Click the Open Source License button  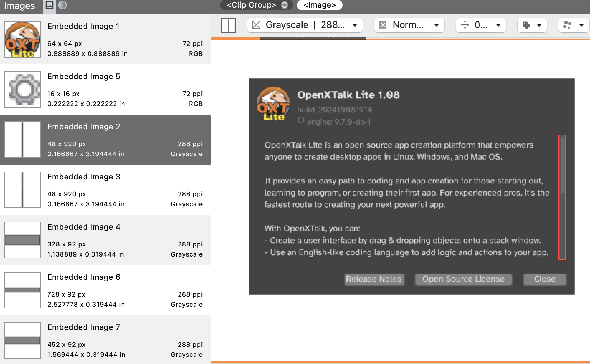tap(463, 279)
